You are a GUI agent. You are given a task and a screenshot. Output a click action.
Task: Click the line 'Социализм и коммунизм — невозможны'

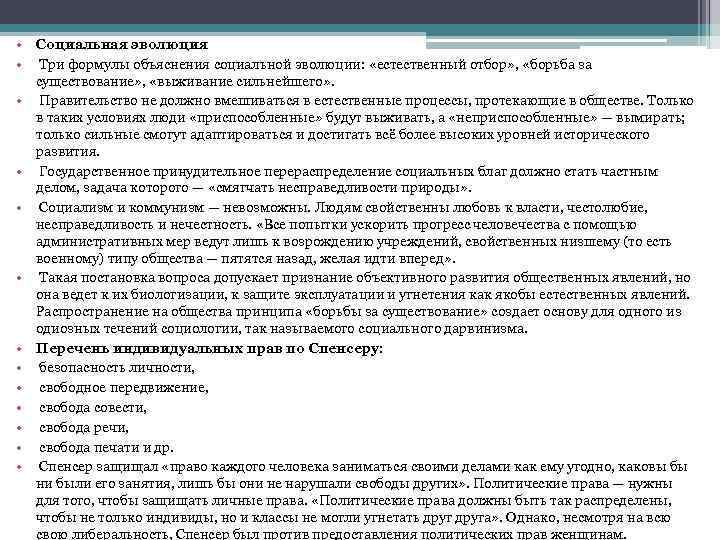[x=343, y=207]
